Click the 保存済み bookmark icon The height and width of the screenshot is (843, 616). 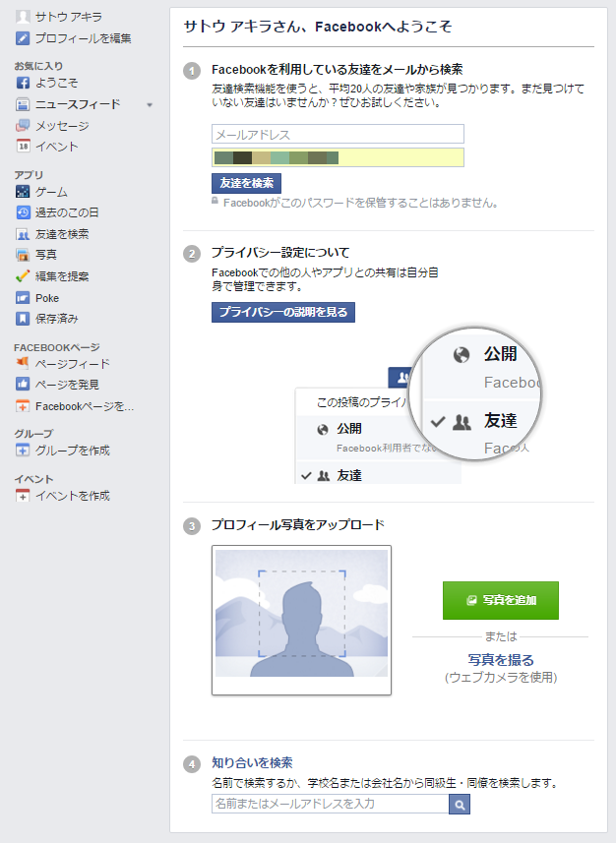(23, 319)
